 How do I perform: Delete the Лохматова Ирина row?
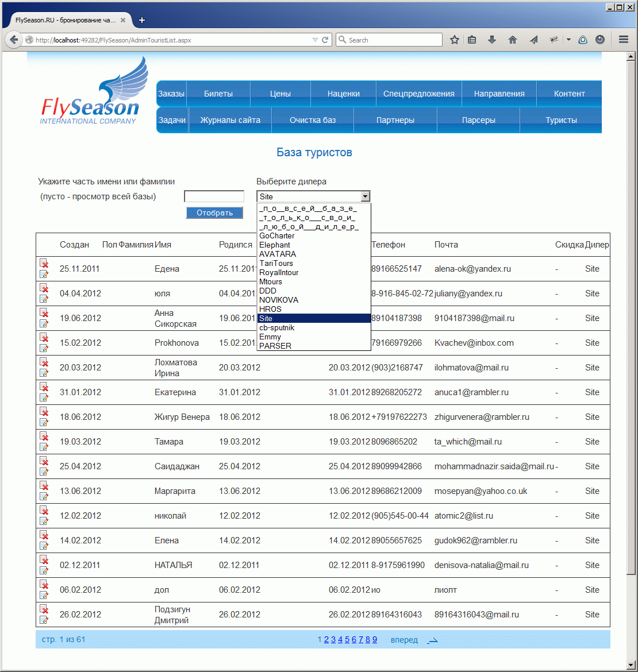[44, 362]
